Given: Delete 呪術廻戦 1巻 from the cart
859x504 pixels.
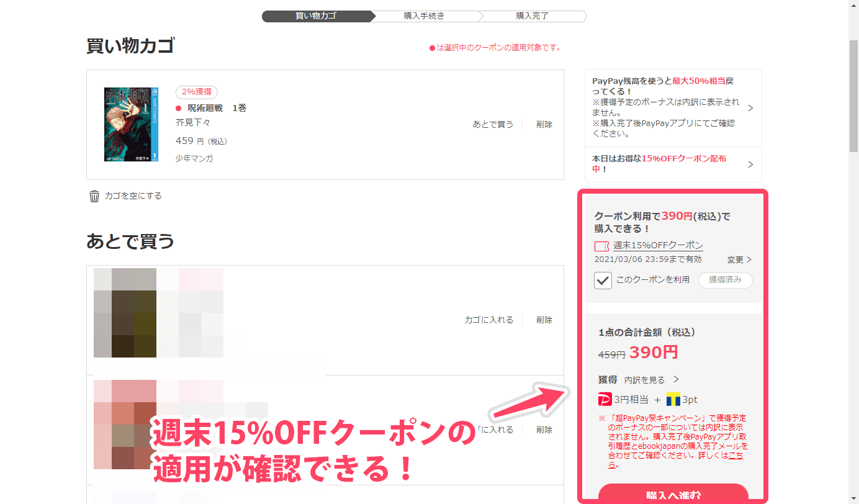Looking at the screenshot, I should 544,124.
